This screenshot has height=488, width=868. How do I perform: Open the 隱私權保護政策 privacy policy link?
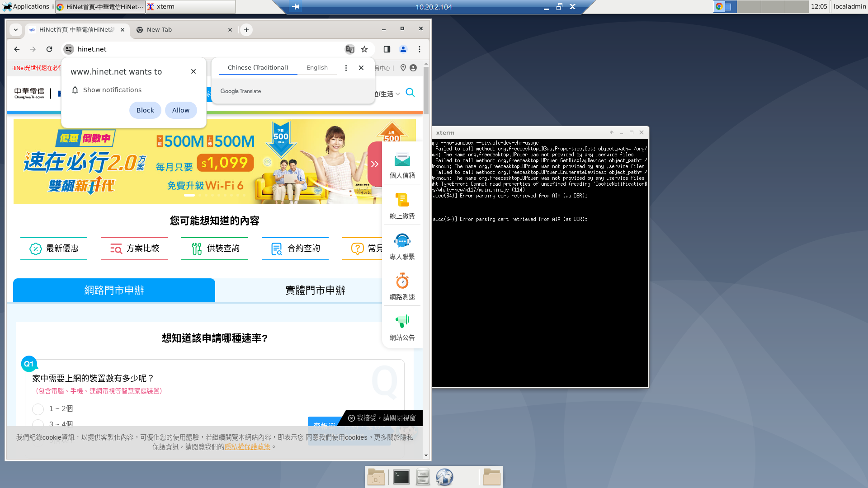pos(247,446)
